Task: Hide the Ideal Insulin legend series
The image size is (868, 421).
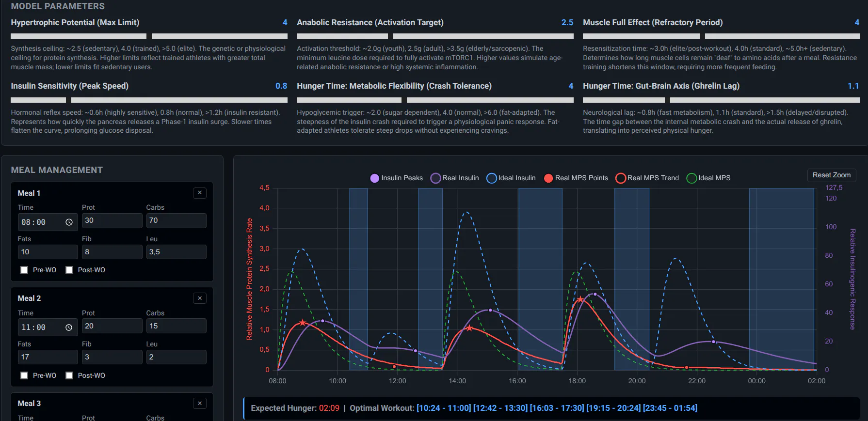Action: coord(511,178)
